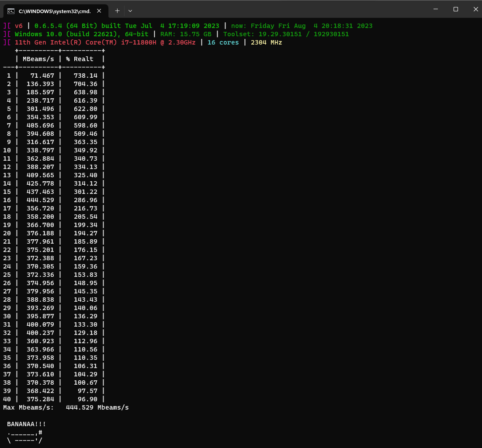Click the value 609.99 in row 6
The width and height of the screenshot is (482, 448).
[86, 117]
